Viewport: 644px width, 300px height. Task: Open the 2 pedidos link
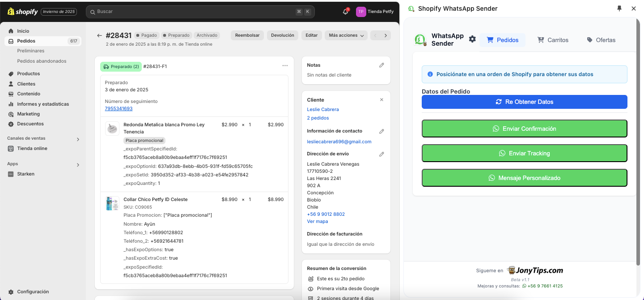(x=318, y=118)
